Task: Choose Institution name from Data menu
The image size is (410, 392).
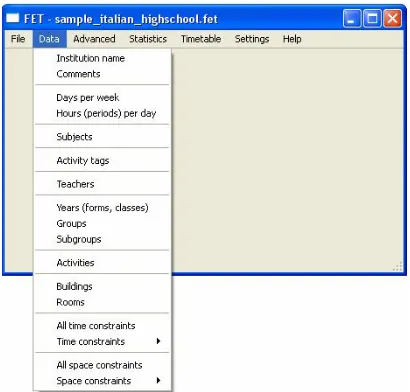Action: [x=103, y=58]
